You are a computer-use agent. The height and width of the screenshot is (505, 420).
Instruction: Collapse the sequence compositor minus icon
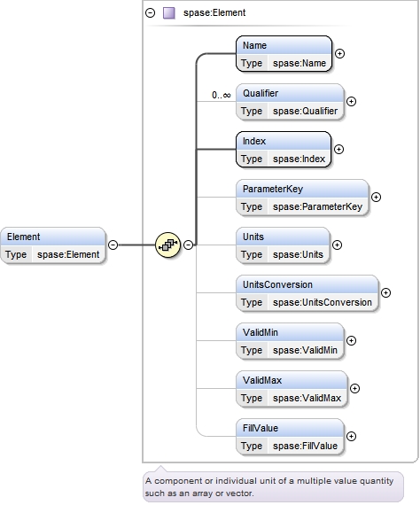(188, 245)
